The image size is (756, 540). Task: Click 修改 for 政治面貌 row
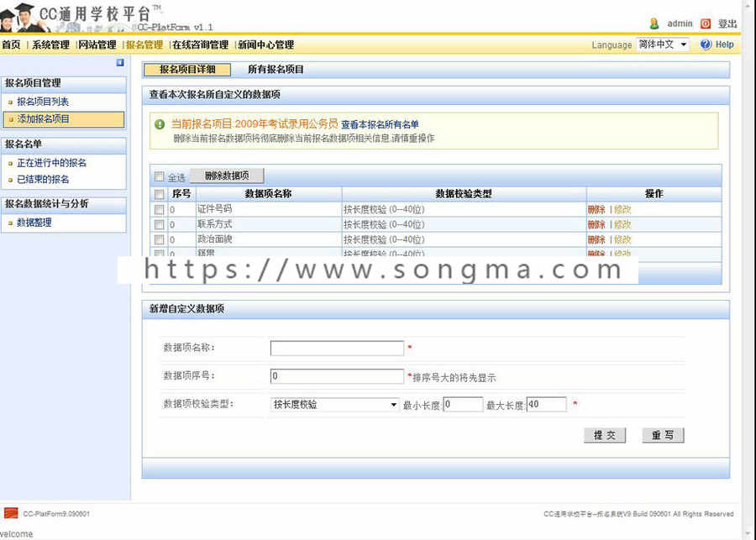622,239
